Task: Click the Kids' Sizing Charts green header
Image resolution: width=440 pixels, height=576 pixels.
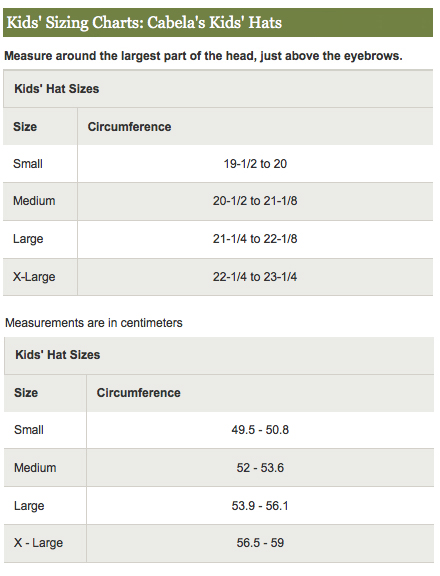Action: 218,23
